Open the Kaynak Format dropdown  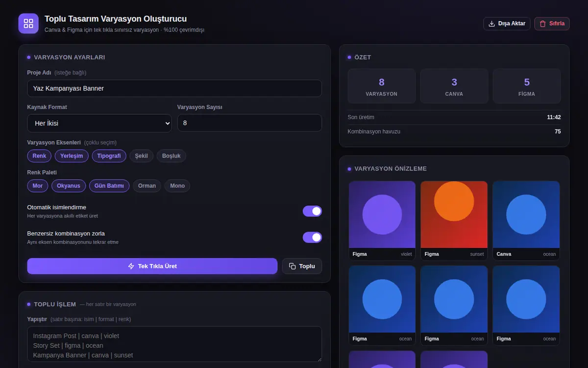99,123
